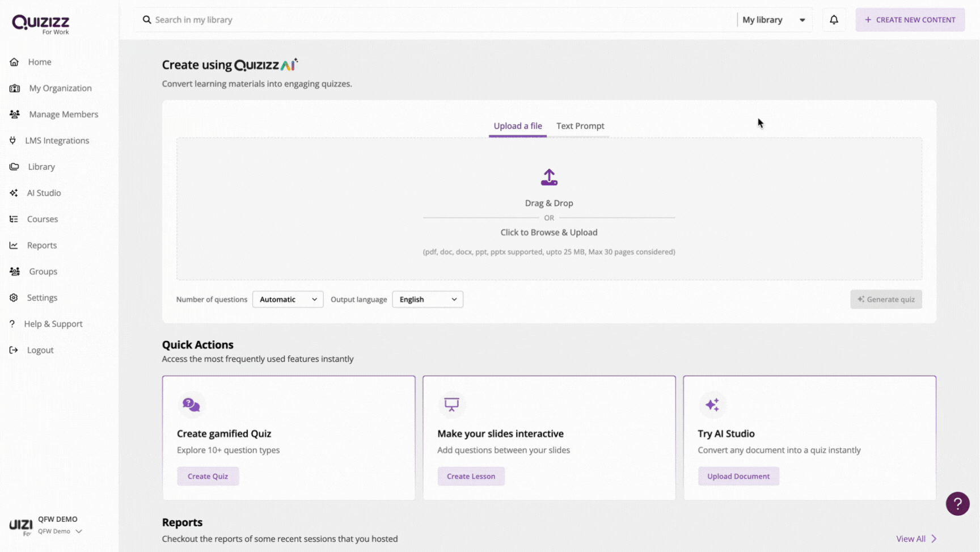Switch to Upload a file tab
Viewport: 980px width, 552px height.
[518, 126]
